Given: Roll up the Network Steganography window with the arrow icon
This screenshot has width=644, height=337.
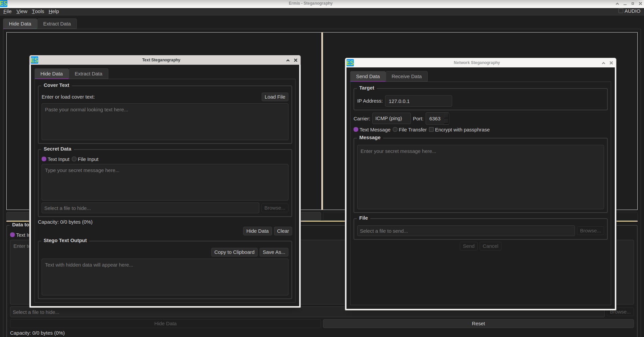Looking at the screenshot, I should (603, 63).
